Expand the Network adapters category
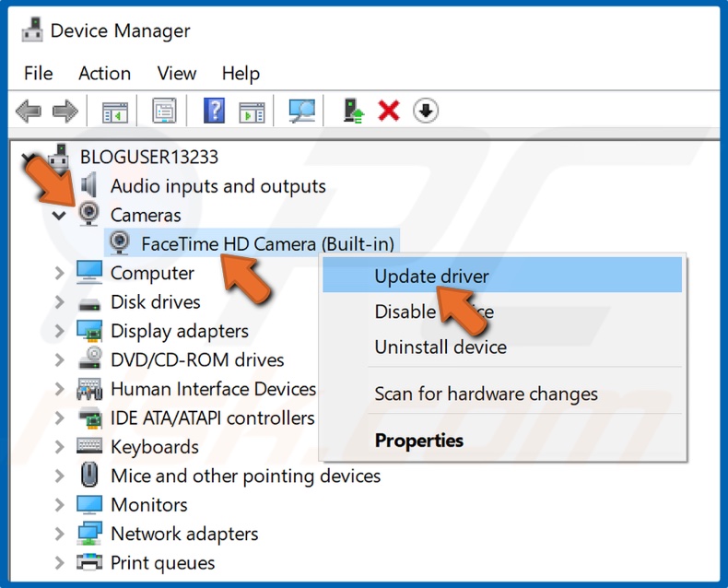Viewport: 728px width, 588px height. (x=59, y=534)
